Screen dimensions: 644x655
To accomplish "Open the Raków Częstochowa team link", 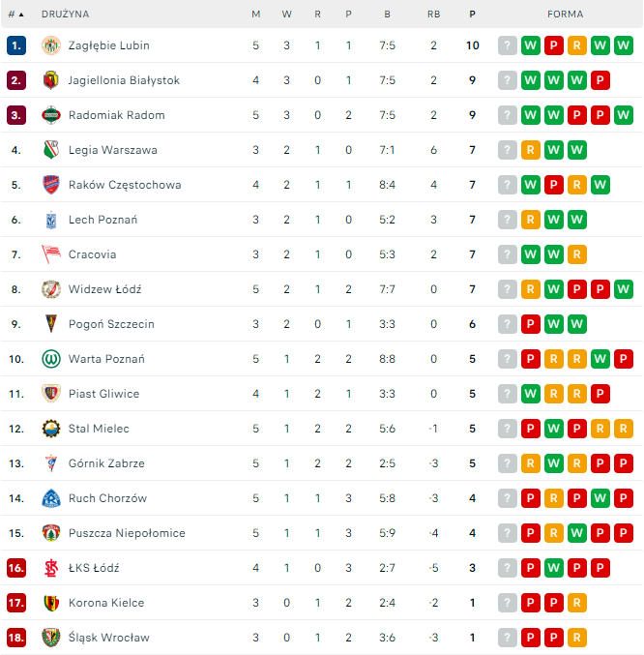I will pos(125,185).
